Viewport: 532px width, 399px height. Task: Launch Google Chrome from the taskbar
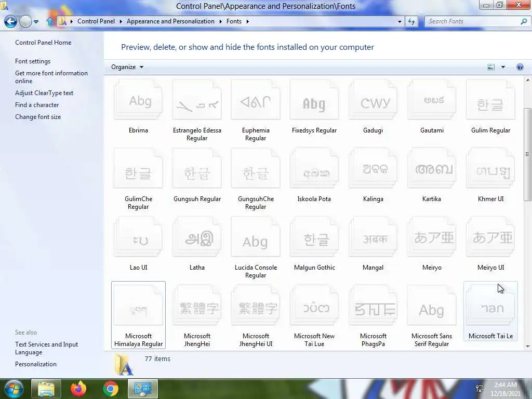coord(111,389)
